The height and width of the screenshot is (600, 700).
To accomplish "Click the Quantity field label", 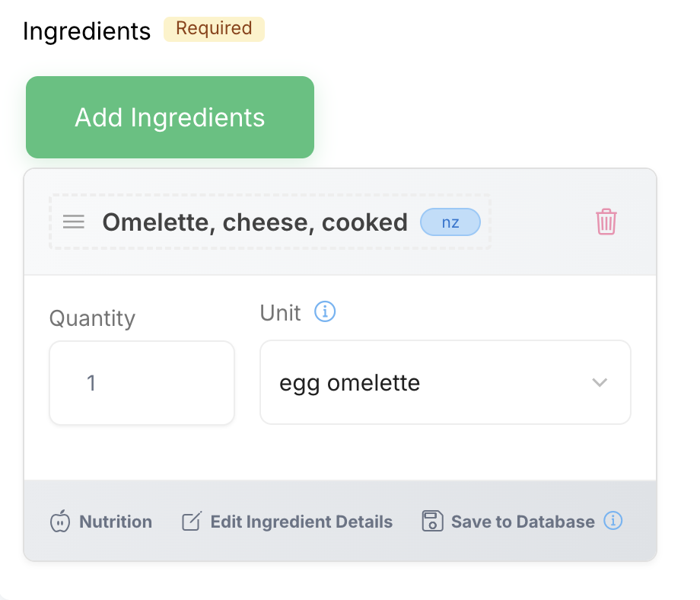I will coord(92,318).
